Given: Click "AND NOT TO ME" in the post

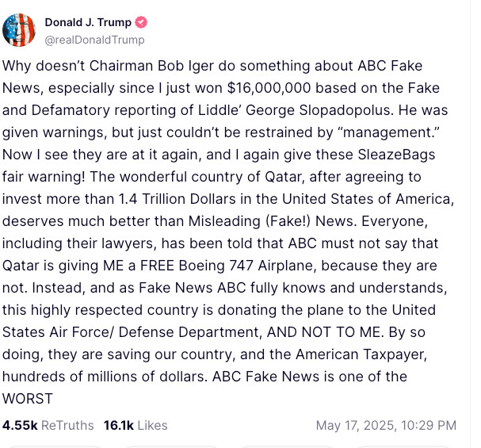Looking at the screenshot, I should click(x=325, y=332).
